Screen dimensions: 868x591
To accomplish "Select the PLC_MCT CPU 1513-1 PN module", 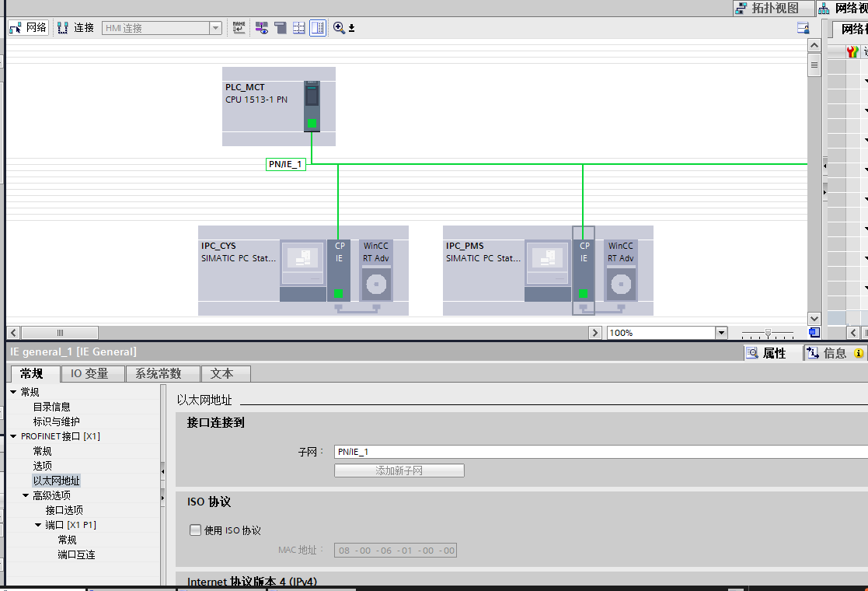I will coord(312,107).
